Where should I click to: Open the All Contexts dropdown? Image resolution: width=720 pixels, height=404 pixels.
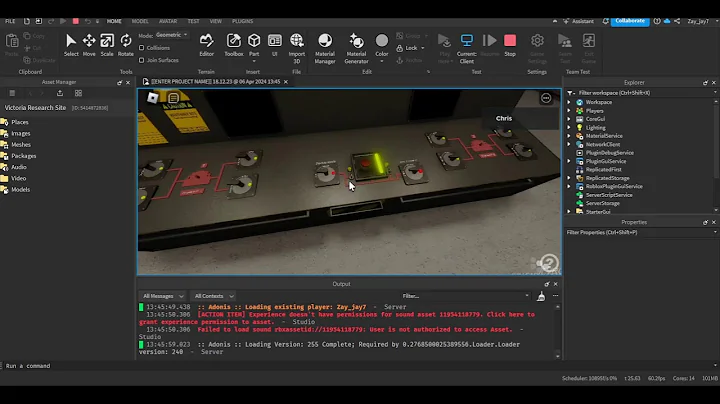click(x=214, y=296)
